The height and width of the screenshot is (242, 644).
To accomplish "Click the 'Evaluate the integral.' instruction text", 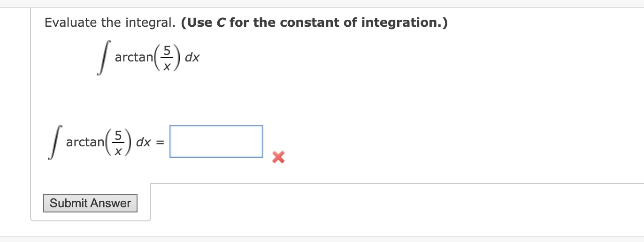I will [x=110, y=23].
